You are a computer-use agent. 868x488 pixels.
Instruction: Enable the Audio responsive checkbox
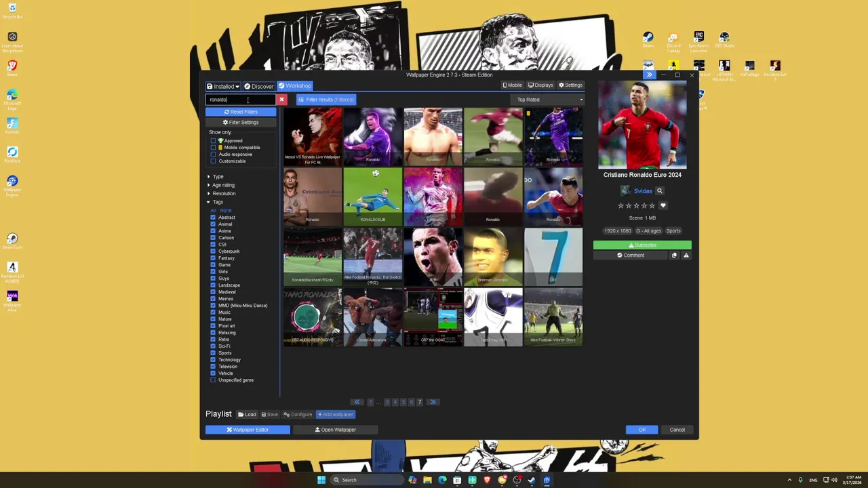(213, 155)
